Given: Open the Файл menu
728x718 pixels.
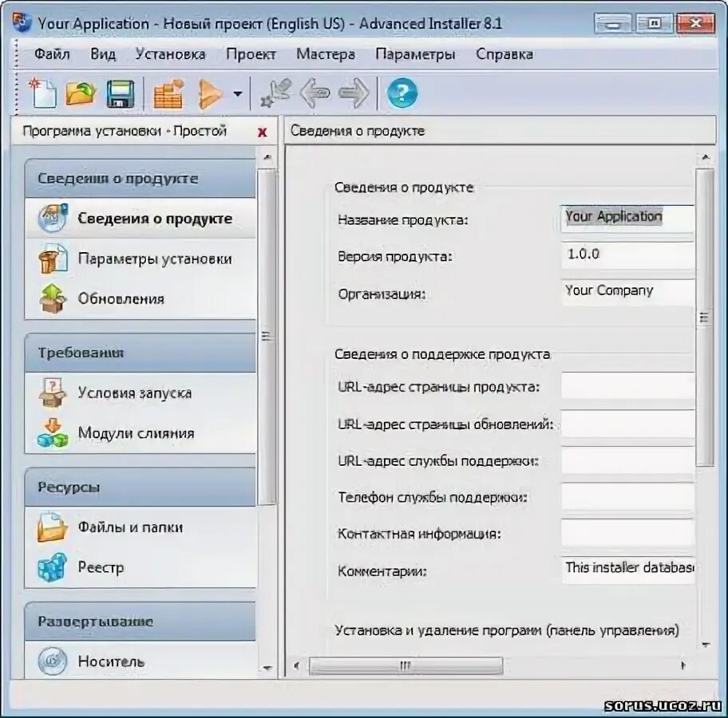Looking at the screenshot, I should (52, 54).
